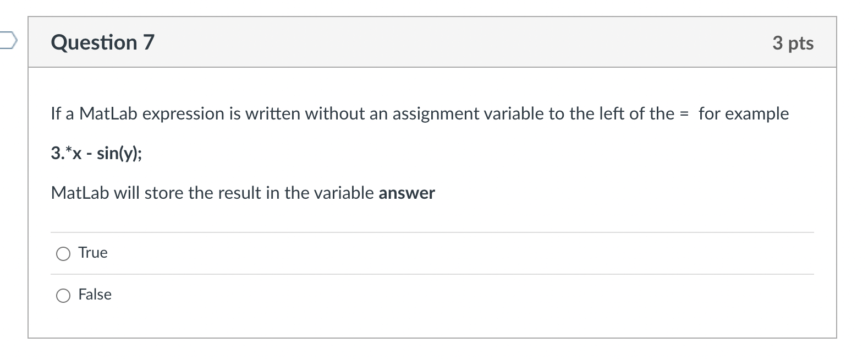Select the True radio button
This screenshot has width=868, height=359.
pyautogui.click(x=63, y=253)
